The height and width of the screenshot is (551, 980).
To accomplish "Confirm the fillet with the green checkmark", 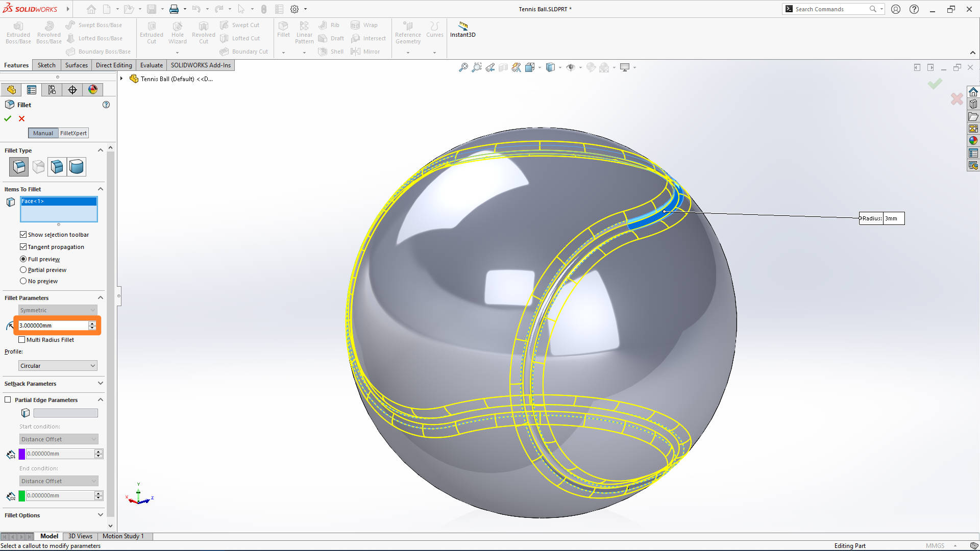I will (7, 118).
